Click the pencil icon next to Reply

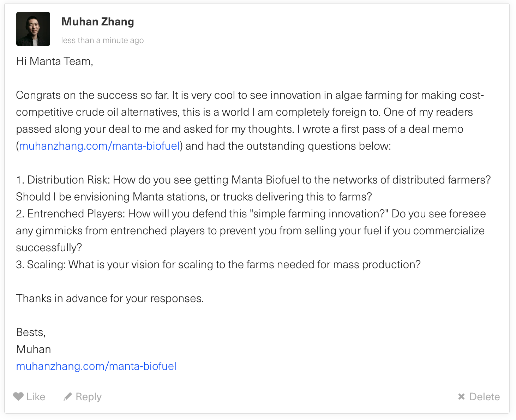point(68,397)
